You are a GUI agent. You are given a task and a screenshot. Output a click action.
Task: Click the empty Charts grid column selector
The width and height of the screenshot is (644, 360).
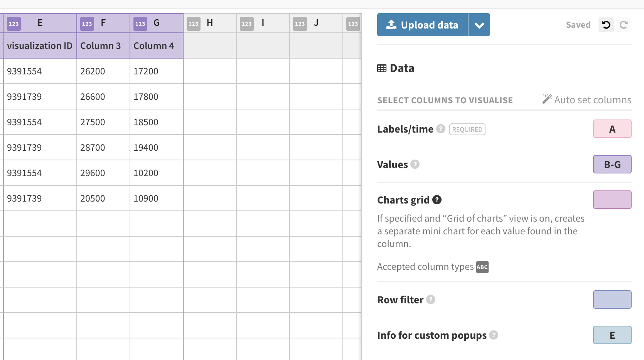[x=612, y=200]
